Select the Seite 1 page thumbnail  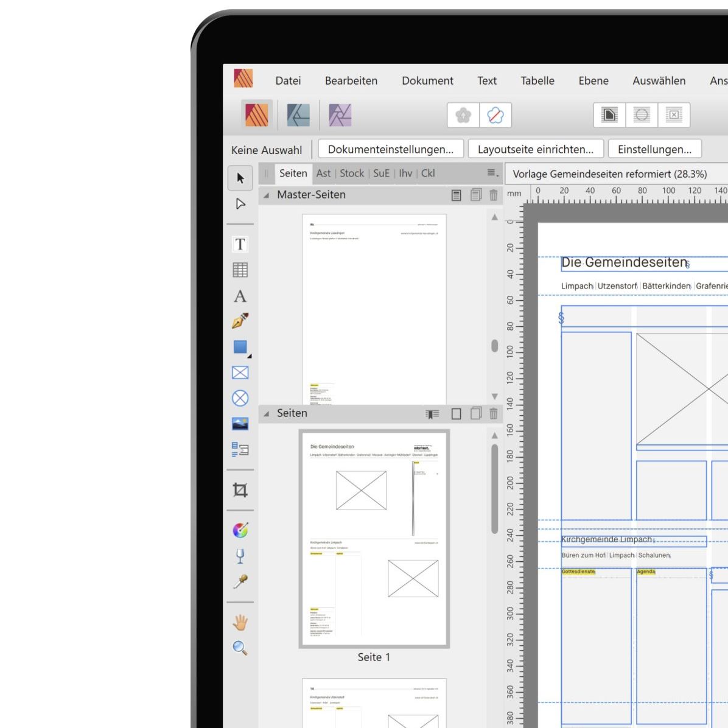coord(374,539)
